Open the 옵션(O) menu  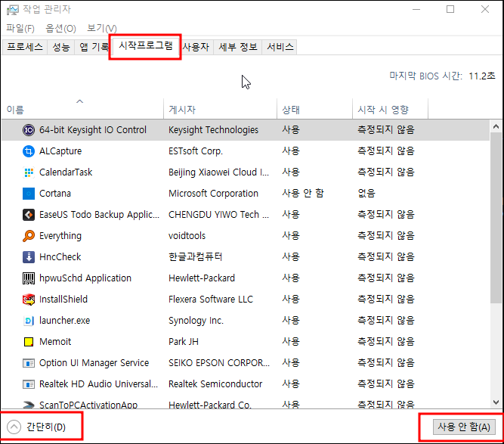[60, 28]
